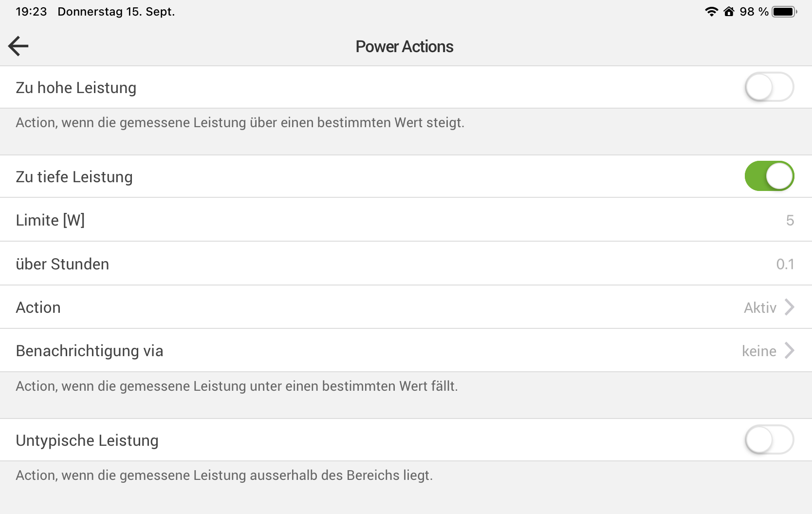Tap the back arrow icon
The width and height of the screenshot is (812, 514).
(x=18, y=46)
